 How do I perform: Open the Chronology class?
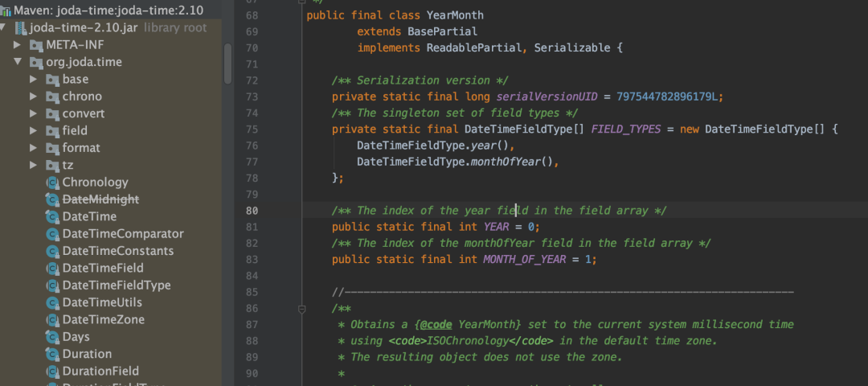point(95,183)
